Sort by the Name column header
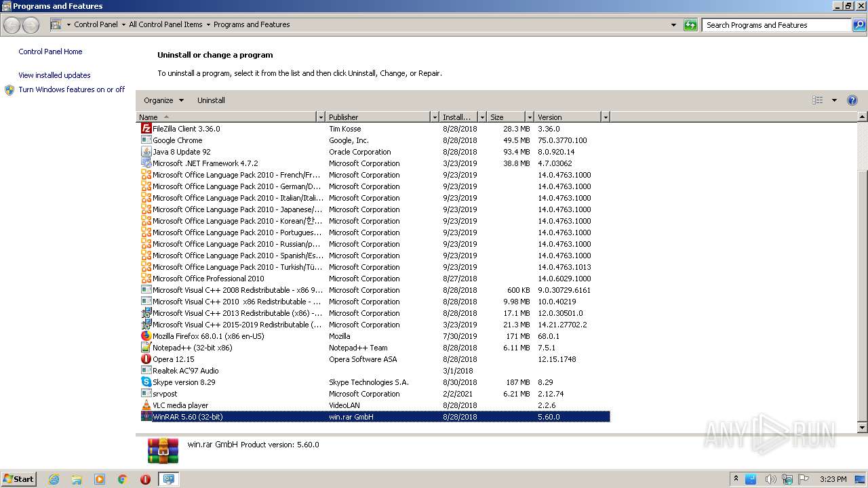868x488 pixels. click(226, 117)
